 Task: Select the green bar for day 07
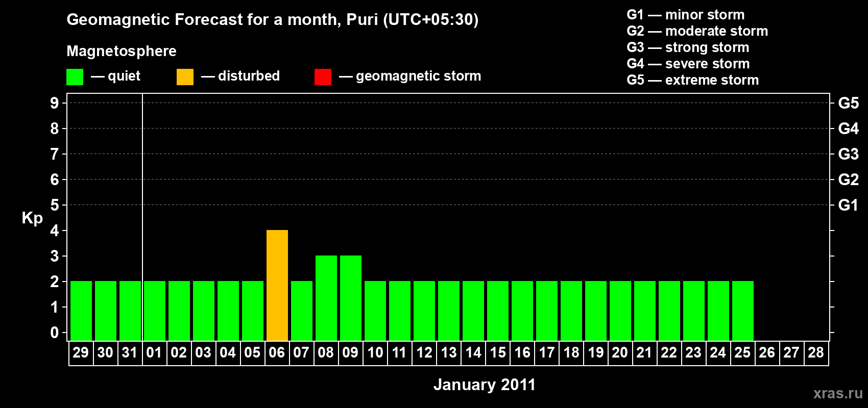[x=302, y=311]
